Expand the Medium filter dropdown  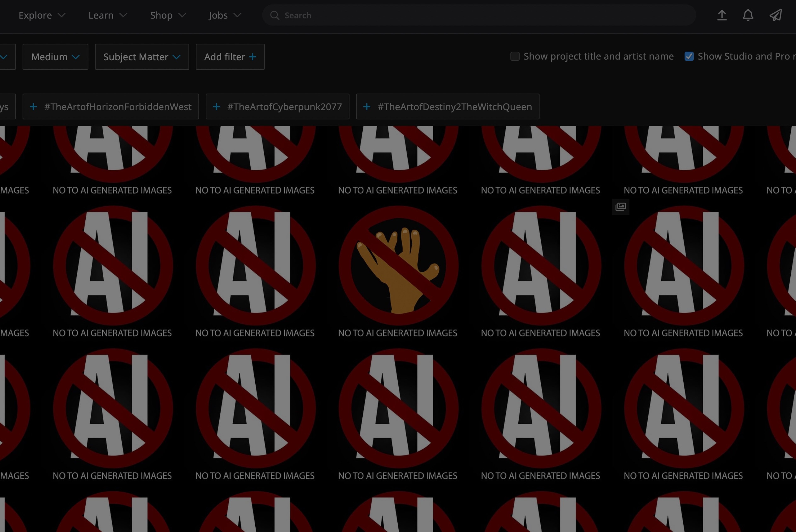pos(55,57)
